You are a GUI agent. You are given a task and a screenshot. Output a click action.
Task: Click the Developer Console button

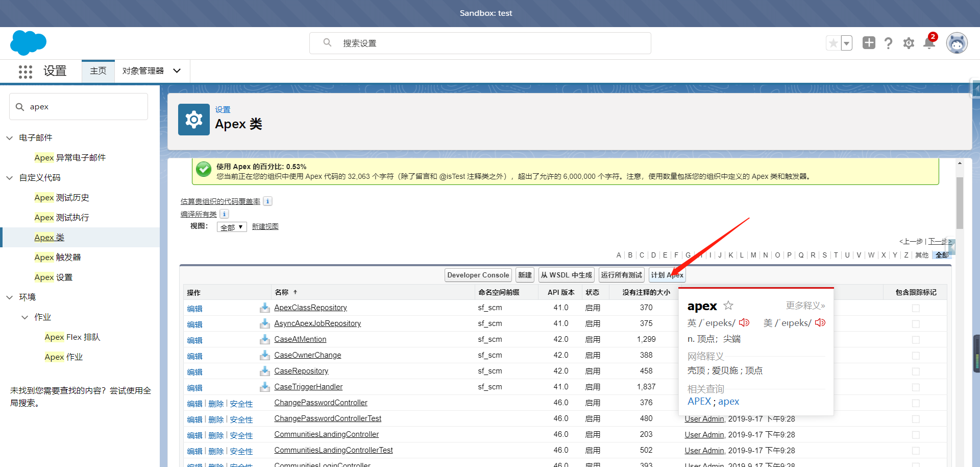tap(478, 275)
